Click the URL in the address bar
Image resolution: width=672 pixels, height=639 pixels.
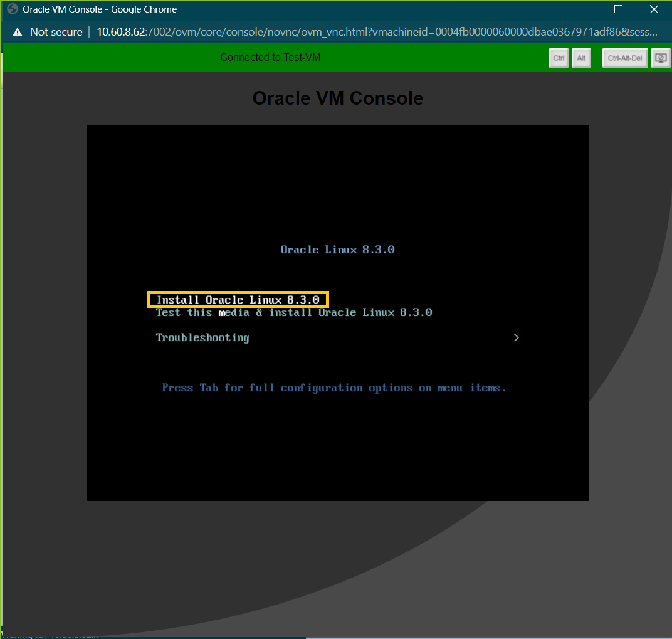click(x=377, y=32)
